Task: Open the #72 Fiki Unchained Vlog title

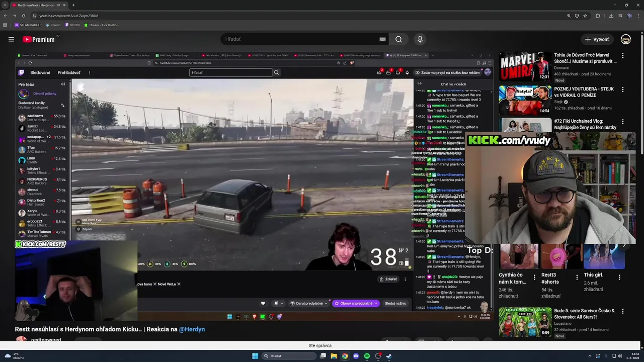Action: (585, 124)
